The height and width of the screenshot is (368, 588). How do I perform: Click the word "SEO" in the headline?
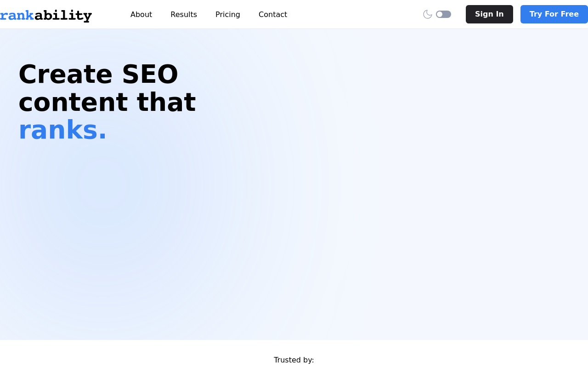tap(150, 74)
